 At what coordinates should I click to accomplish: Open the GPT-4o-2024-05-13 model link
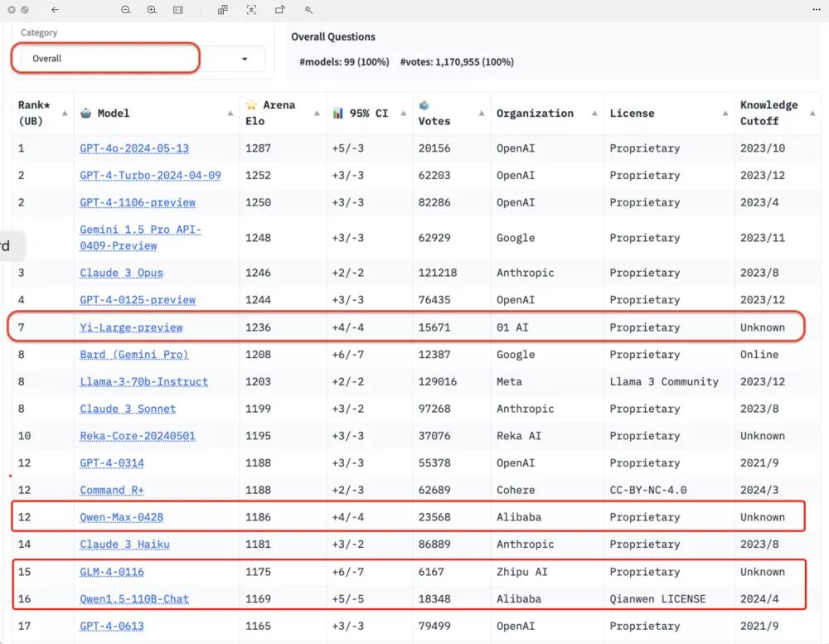(x=134, y=148)
